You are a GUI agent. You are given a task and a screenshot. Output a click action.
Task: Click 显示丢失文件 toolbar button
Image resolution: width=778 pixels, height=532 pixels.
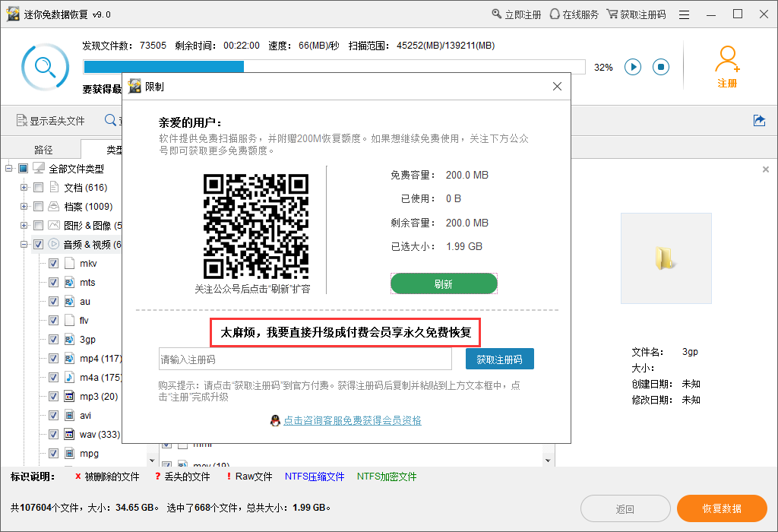point(51,121)
